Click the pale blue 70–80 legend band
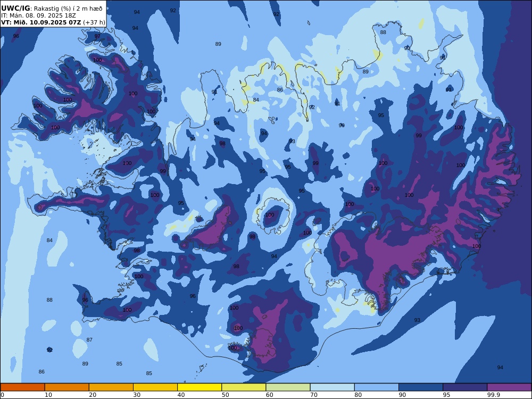The height and width of the screenshot is (399, 532). pos(332,387)
